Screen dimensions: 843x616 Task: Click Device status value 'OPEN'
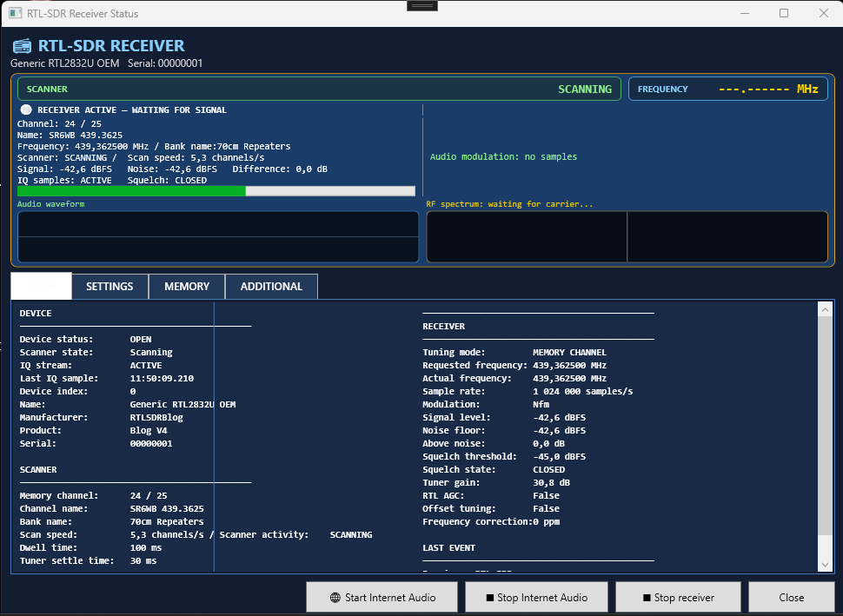(141, 339)
